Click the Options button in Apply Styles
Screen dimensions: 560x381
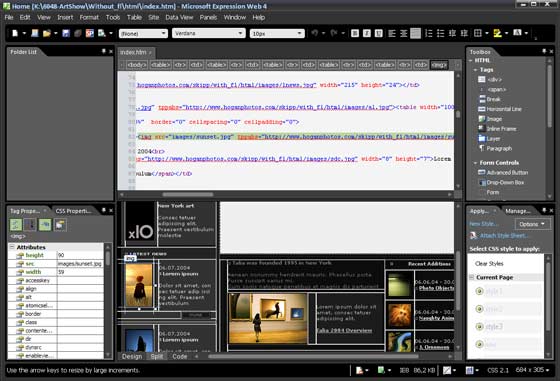532,224
